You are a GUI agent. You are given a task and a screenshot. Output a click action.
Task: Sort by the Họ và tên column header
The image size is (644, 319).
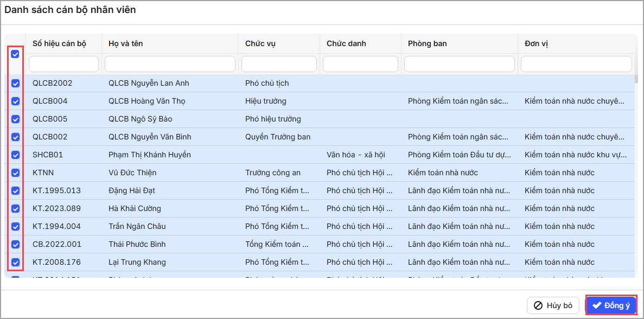tap(125, 43)
